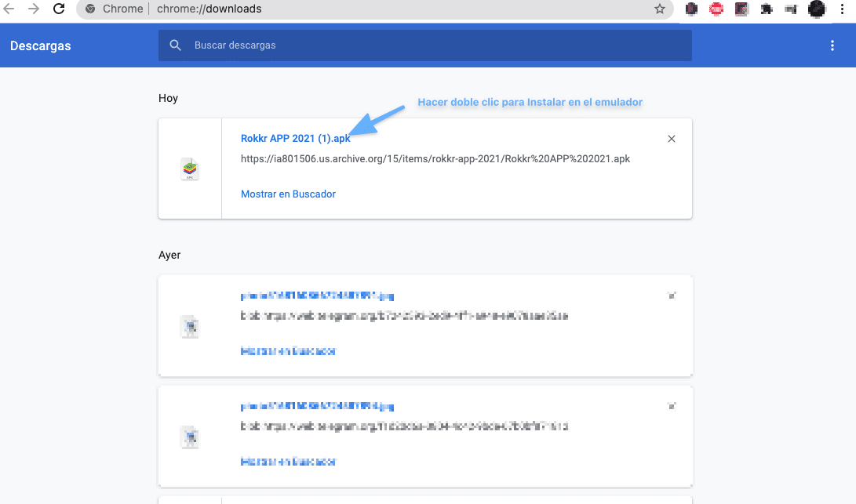
Task: Show second Ayer download in Finder
Action: pos(288,462)
